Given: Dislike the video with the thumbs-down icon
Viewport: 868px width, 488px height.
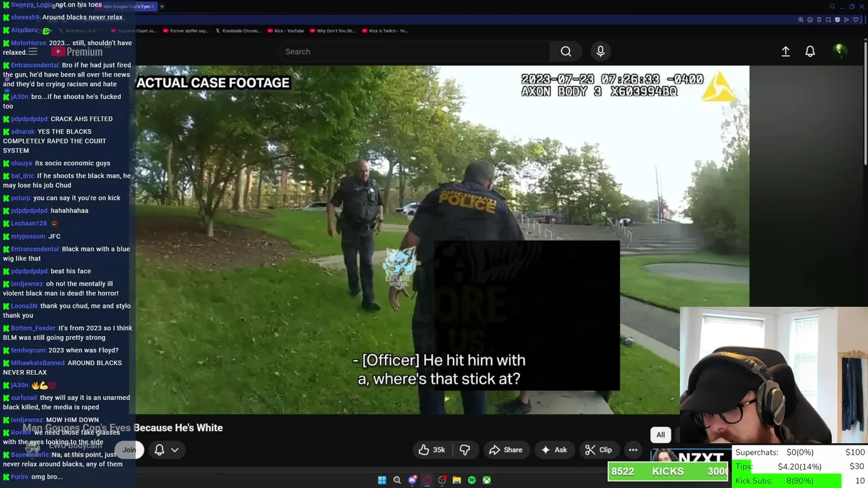Looking at the screenshot, I should (x=465, y=450).
